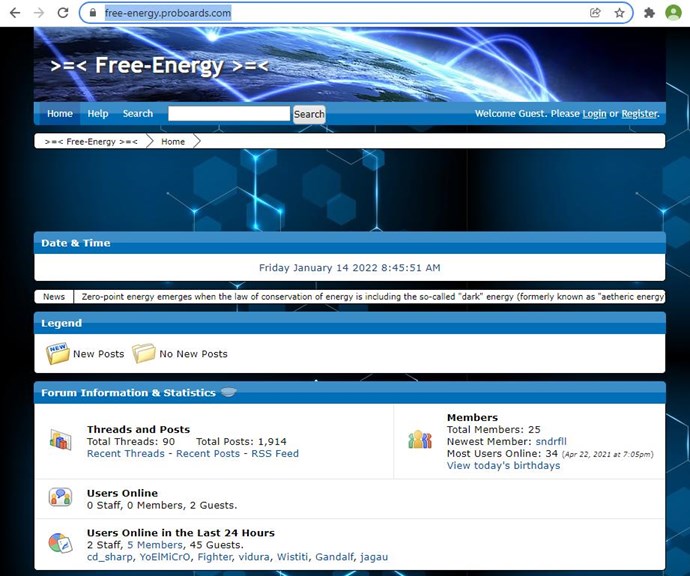The image size is (690, 576).
Task: Click the Members people icon
Action: pos(420,440)
